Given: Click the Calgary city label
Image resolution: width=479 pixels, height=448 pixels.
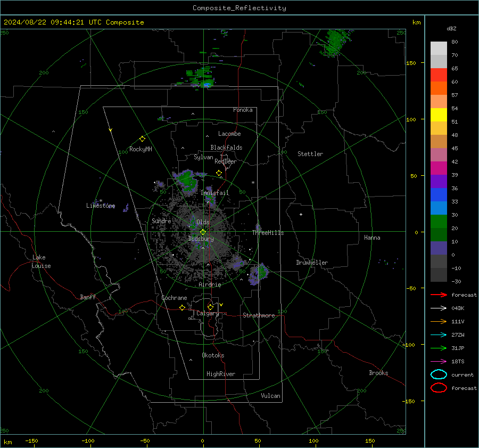Looking at the screenshot, I should (208, 313).
